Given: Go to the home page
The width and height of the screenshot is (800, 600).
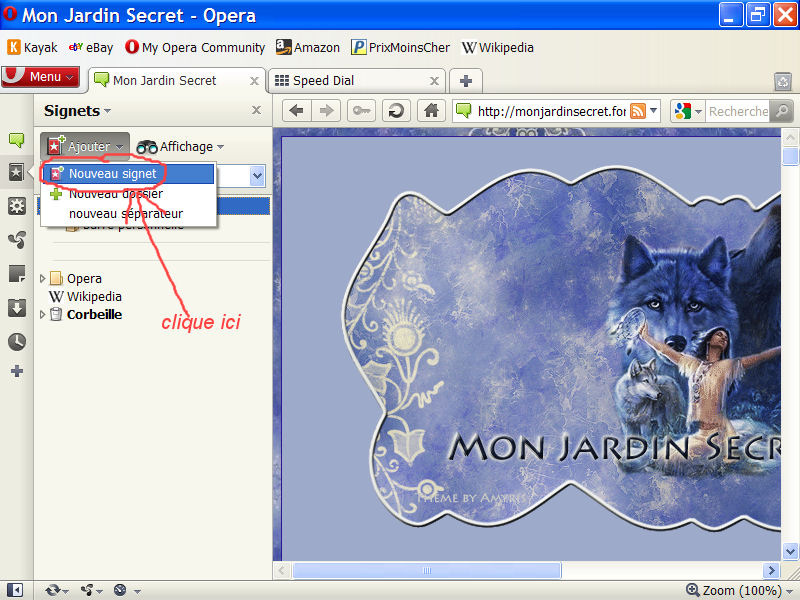Looking at the screenshot, I should (x=431, y=111).
